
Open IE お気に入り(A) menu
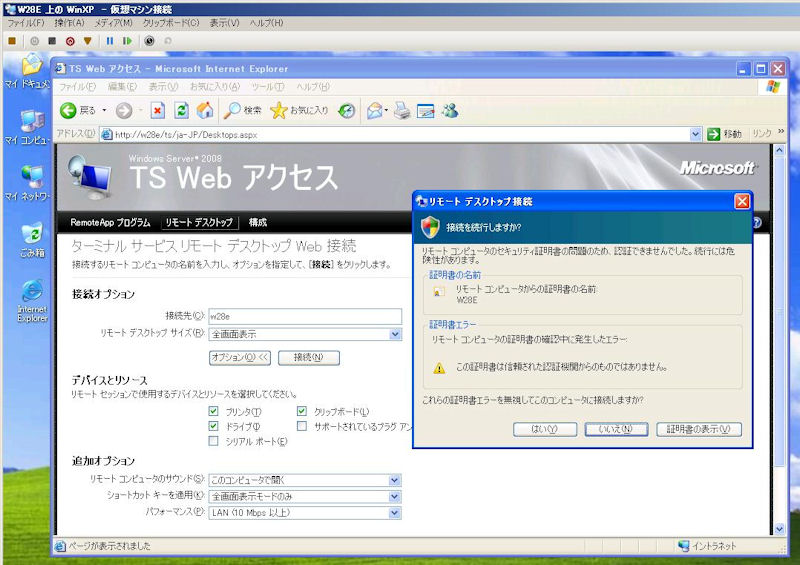pyautogui.click(x=215, y=87)
